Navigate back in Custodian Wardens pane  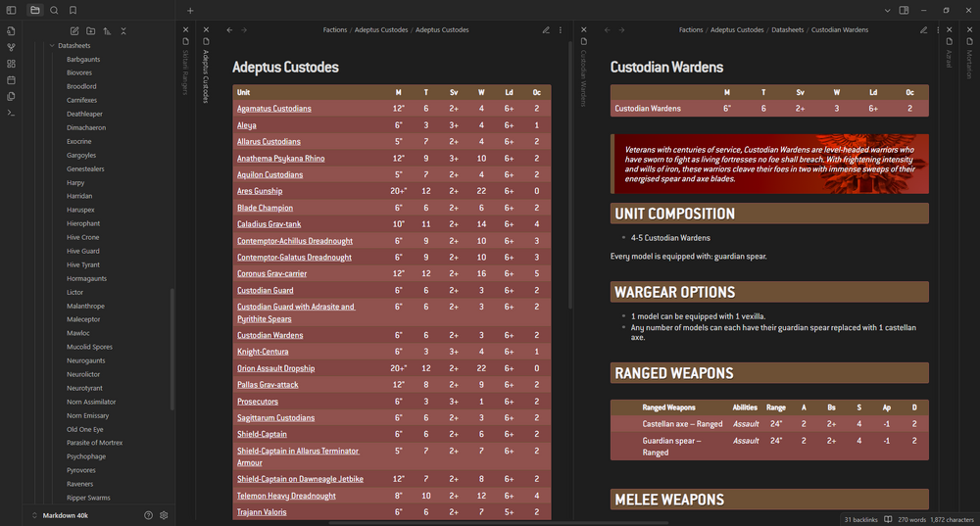pyautogui.click(x=607, y=30)
